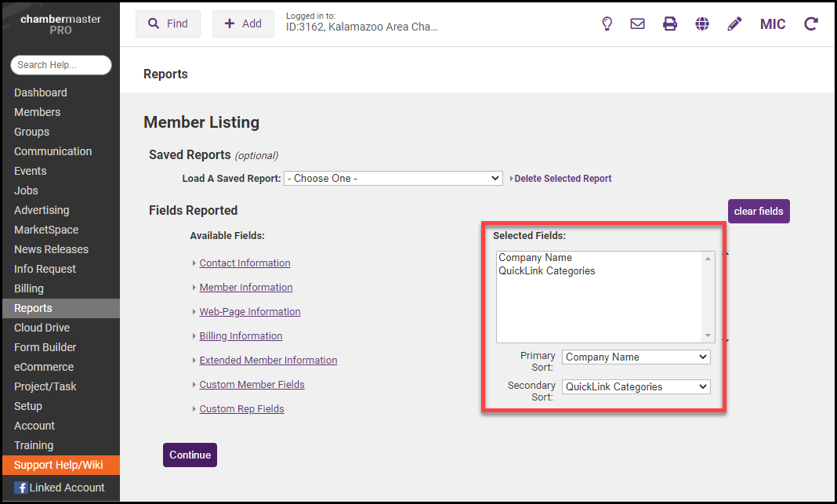
Task: Expand Billing Information field group
Action: point(241,336)
